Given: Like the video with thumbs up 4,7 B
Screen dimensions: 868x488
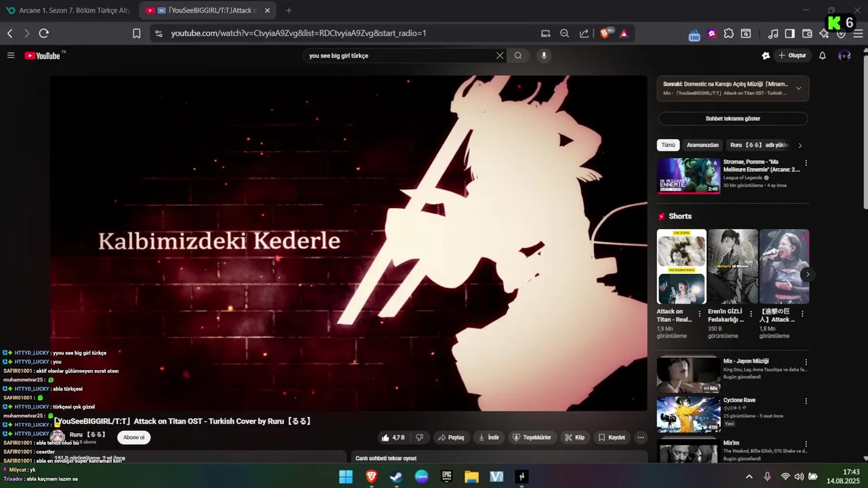Looking at the screenshot, I should (393, 438).
